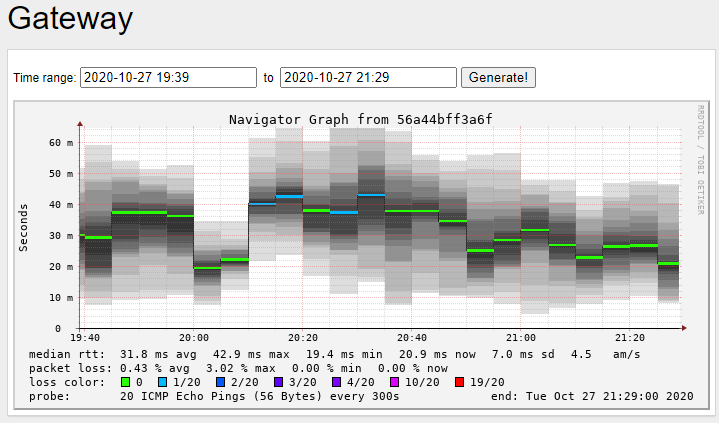Click the packet loss 0.43 % avg value
This screenshot has width=719, height=423.
pos(155,368)
